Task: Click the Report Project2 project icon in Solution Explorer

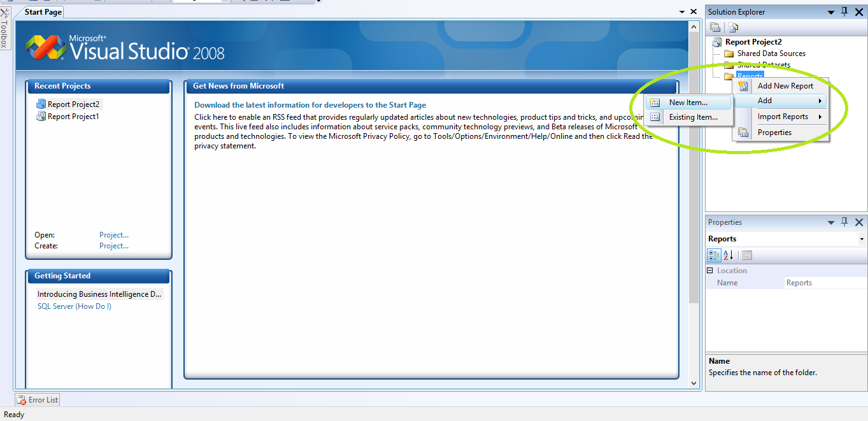Action: pyautogui.click(x=717, y=42)
